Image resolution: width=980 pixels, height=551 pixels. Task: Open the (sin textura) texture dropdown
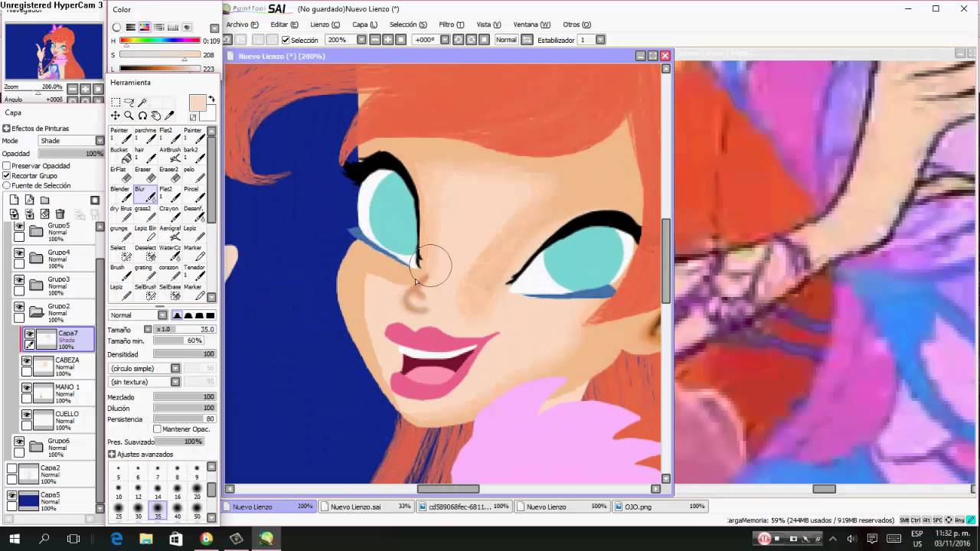[145, 382]
